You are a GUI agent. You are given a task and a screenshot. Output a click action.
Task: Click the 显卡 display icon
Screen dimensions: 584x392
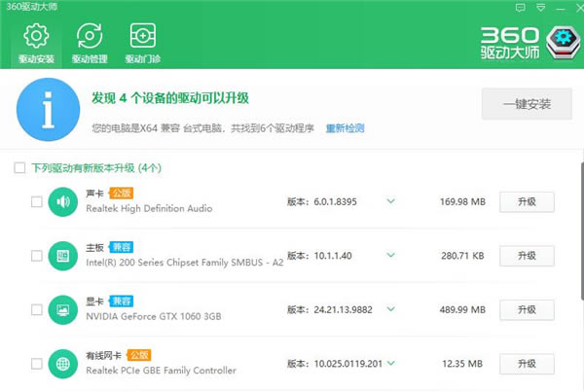(63, 309)
